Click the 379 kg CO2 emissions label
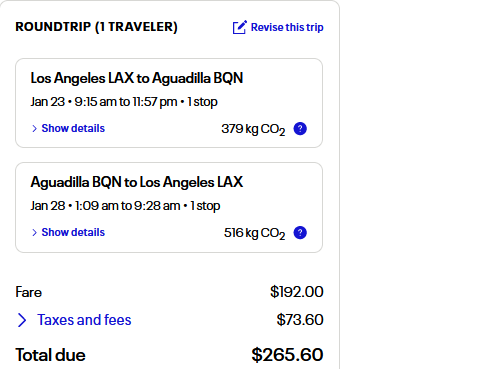Image resolution: width=500 pixels, height=369 pixels. point(253,129)
